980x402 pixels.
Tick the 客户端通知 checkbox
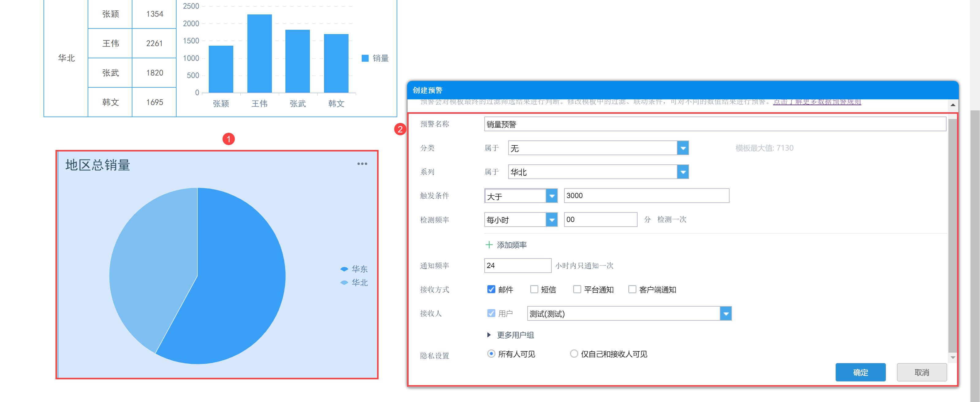click(632, 289)
